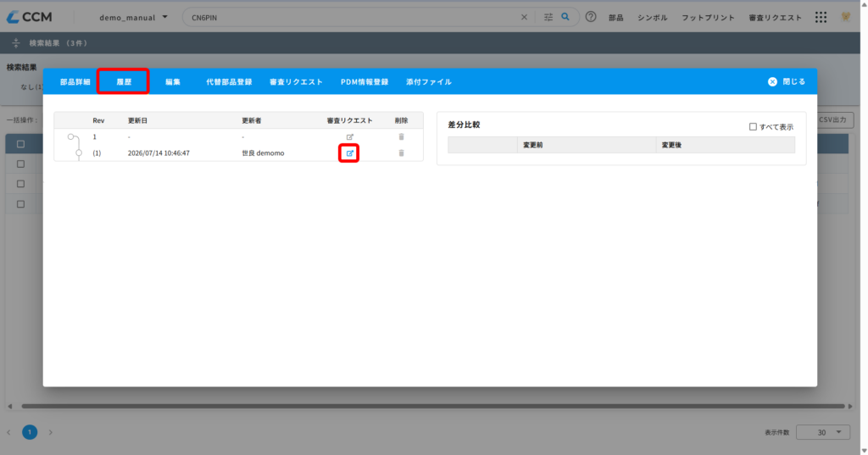The height and width of the screenshot is (455, 868).
Task: Select Rev 1 history node circle
Action: [x=71, y=136]
